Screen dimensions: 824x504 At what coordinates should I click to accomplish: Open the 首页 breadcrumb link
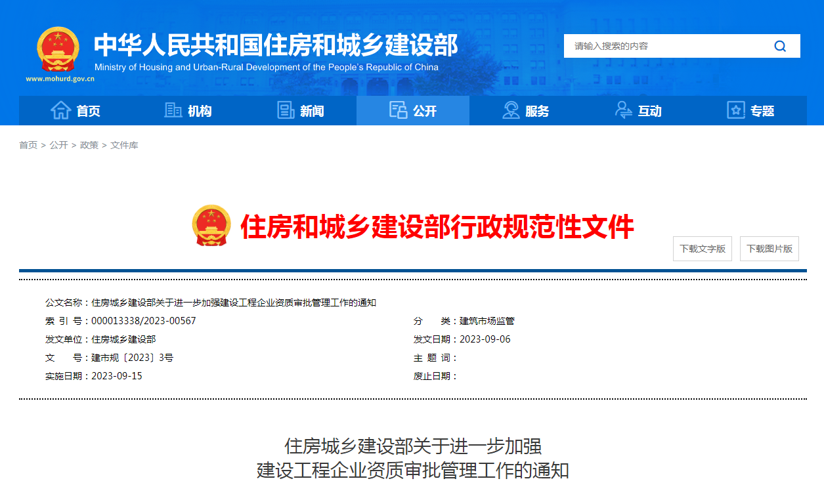(x=28, y=144)
